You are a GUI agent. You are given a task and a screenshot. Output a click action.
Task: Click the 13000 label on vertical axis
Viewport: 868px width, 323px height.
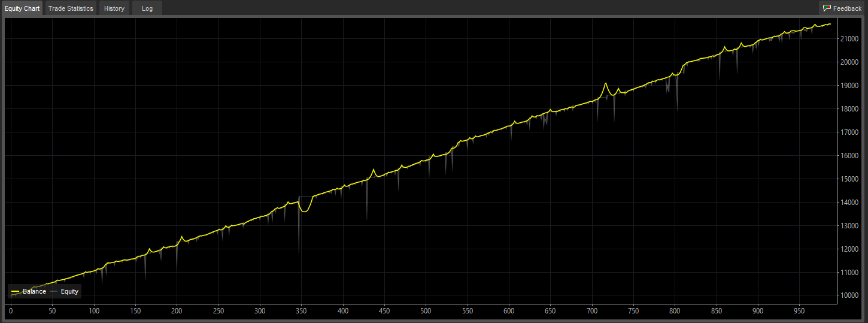(x=851, y=225)
